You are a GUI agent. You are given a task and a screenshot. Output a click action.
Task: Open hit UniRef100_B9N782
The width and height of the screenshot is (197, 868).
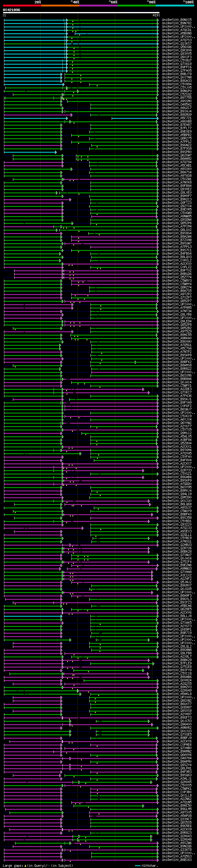[x=177, y=24]
